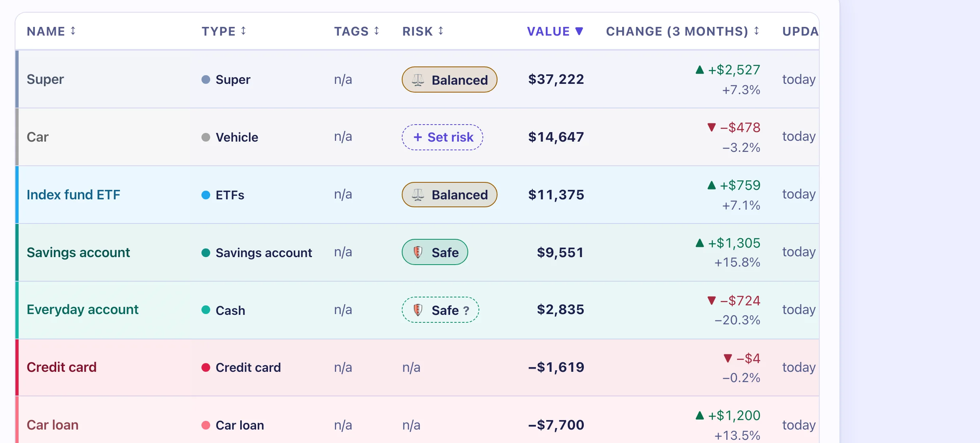This screenshot has width=980, height=443.
Task: Click the Credit card red type dot
Action: 206,367
